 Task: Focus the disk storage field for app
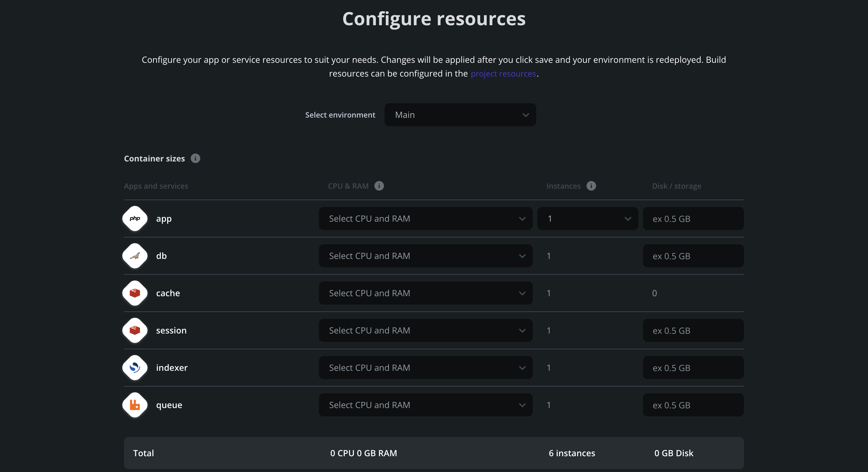pyautogui.click(x=693, y=219)
